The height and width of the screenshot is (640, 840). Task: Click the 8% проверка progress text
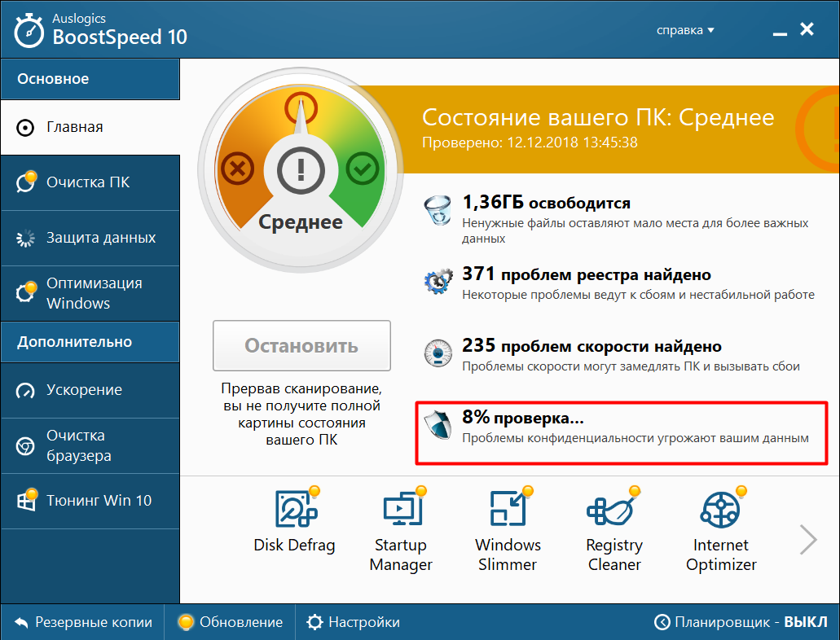point(523,417)
